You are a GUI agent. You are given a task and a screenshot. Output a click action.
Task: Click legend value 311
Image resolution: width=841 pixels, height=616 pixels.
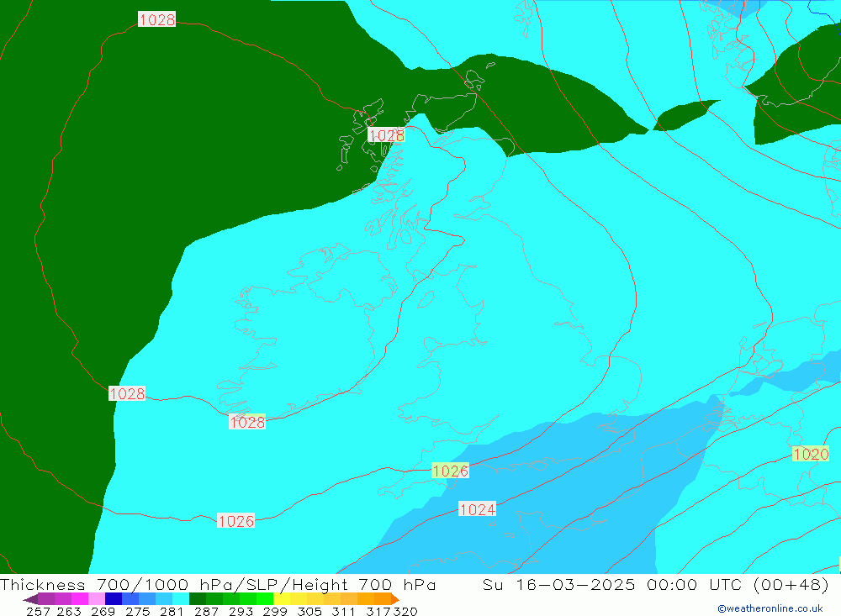[343, 611]
